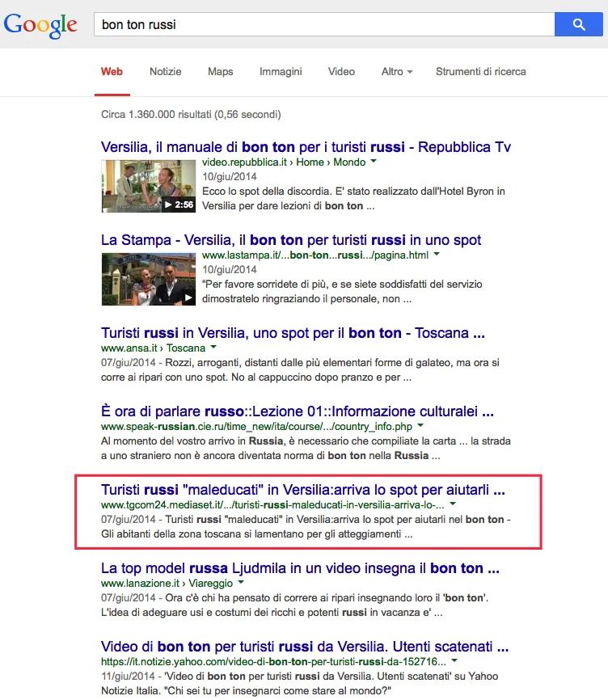608x700 pixels.
Task: Expand arrow next to it.notizie.yahoo.com URL
Action: click(x=454, y=660)
